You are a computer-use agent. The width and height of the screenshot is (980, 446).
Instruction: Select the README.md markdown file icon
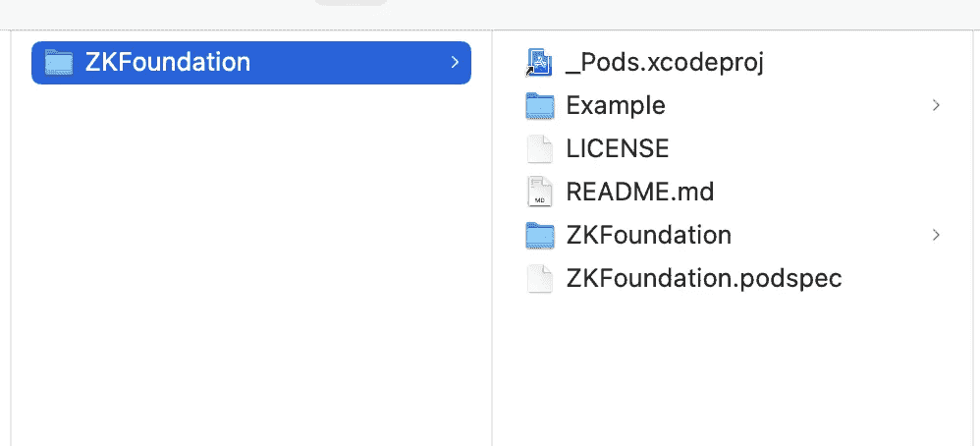coord(540,192)
